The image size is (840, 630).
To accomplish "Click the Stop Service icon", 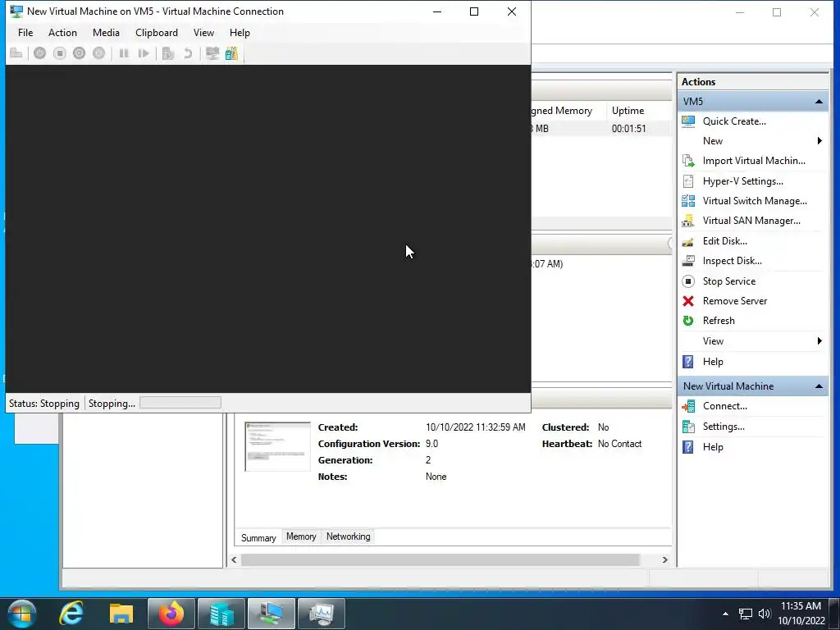I will [x=688, y=281].
